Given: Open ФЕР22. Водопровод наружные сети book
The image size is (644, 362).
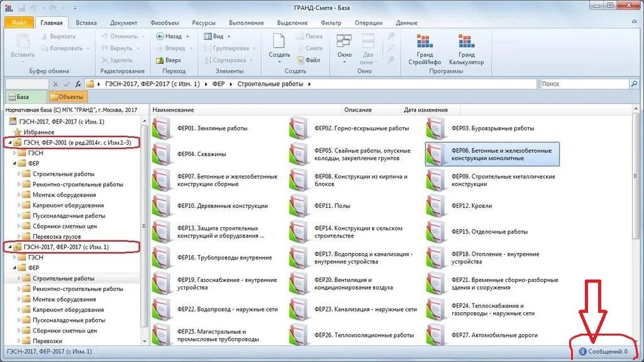Looking at the screenshot, I should coord(215,309).
